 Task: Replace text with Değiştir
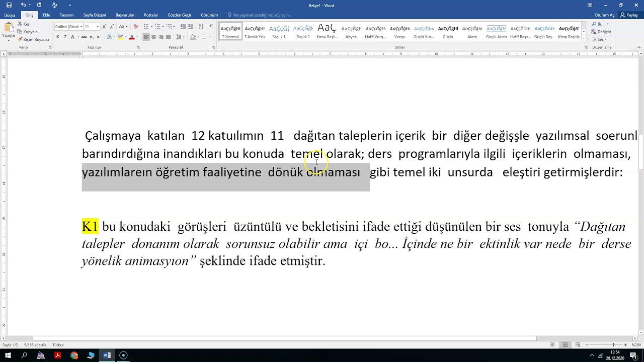(x=602, y=32)
